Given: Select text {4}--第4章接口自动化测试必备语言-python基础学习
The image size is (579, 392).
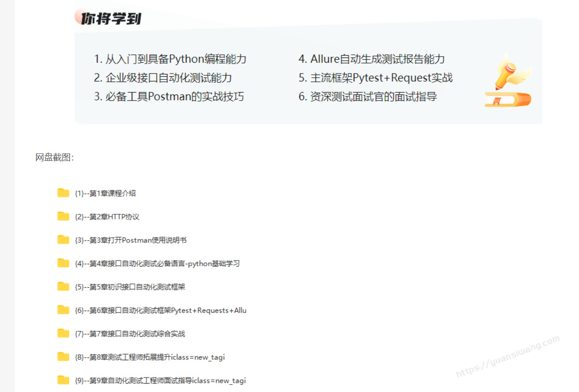Looking at the screenshot, I should point(157,263).
